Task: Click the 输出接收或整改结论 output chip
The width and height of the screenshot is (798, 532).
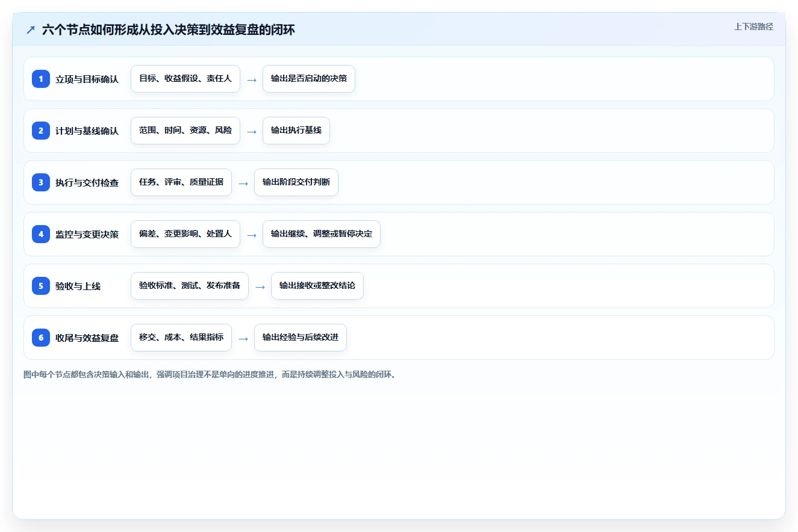Action: (317, 286)
